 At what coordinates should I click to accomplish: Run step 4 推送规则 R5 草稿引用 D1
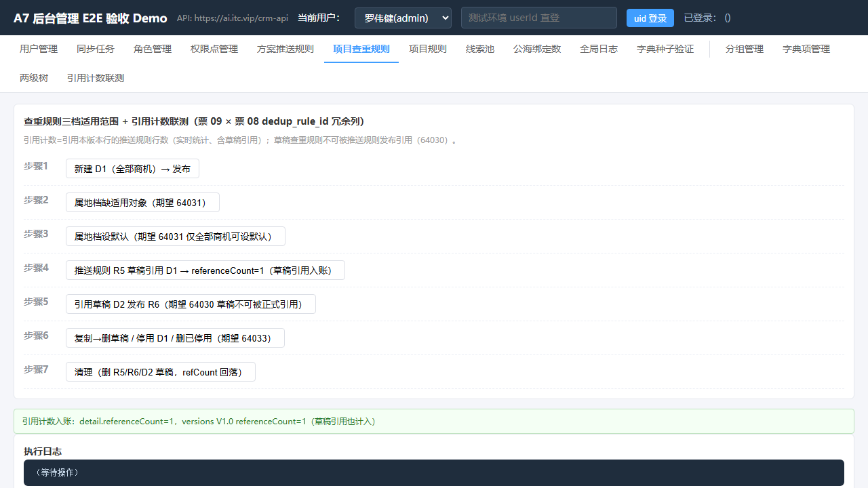[x=205, y=270]
